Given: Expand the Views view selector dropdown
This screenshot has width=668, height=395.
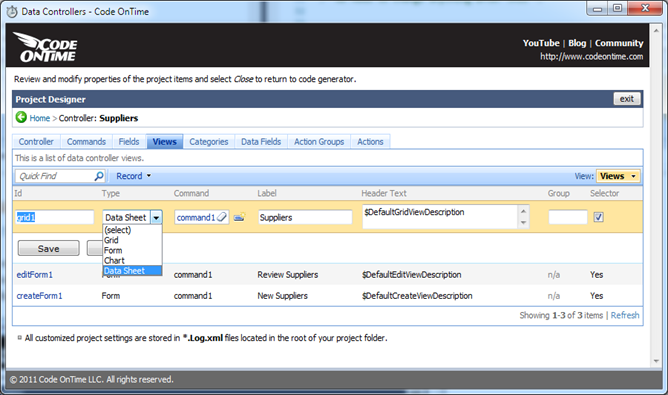Looking at the screenshot, I should click(618, 176).
